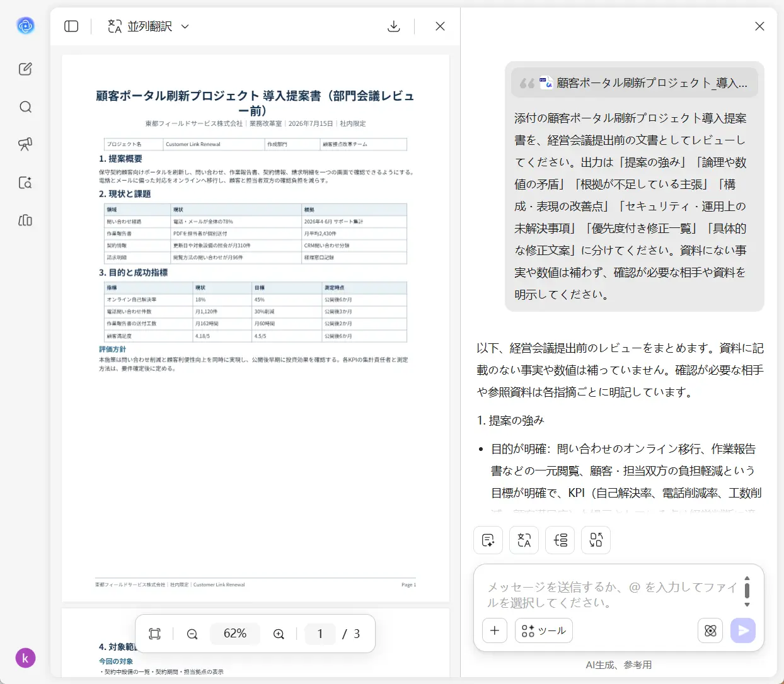
Task: Click heading '1. 提案概要' in document
Action: pyautogui.click(x=120, y=159)
